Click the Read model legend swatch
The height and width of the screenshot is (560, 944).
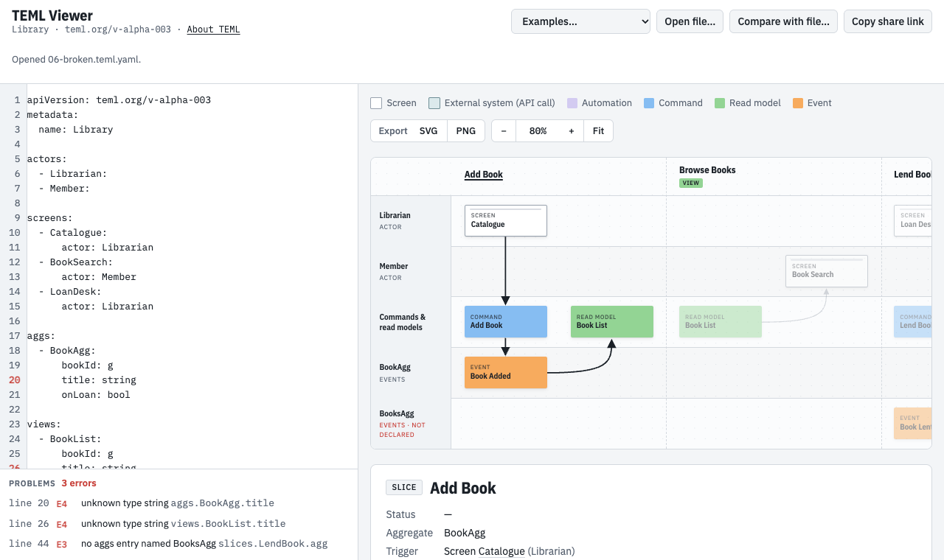tap(720, 103)
